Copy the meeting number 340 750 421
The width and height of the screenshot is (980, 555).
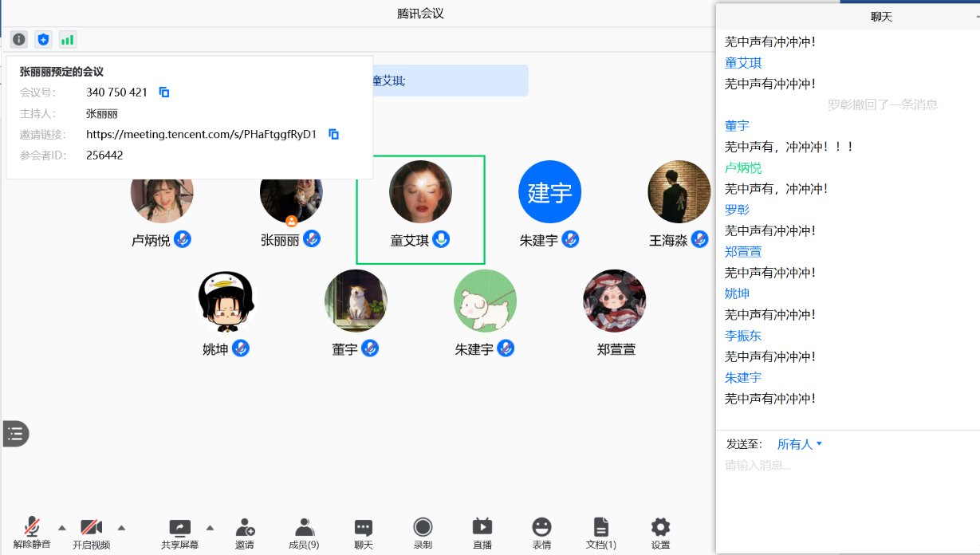(163, 92)
